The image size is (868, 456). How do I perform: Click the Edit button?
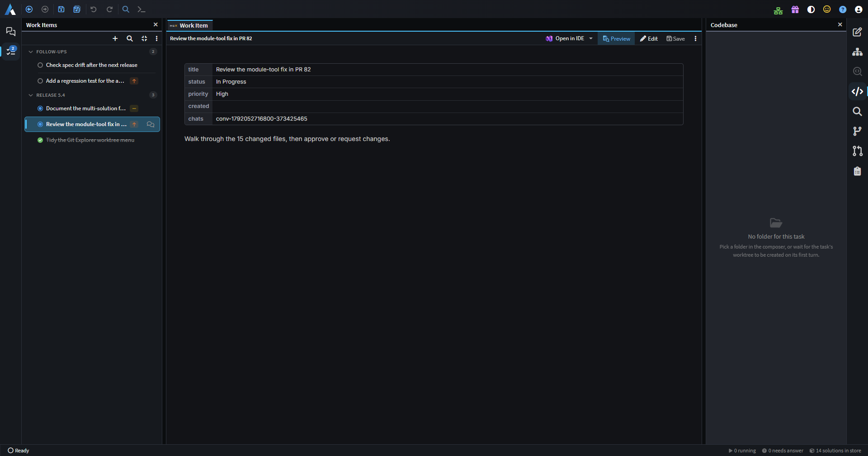[x=649, y=39]
